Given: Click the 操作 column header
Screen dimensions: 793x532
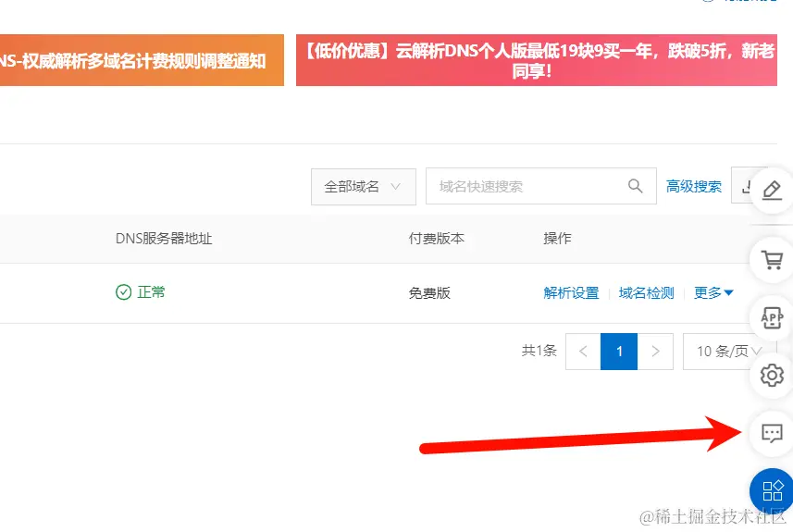Looking at the screenshot, I should 557,238.
